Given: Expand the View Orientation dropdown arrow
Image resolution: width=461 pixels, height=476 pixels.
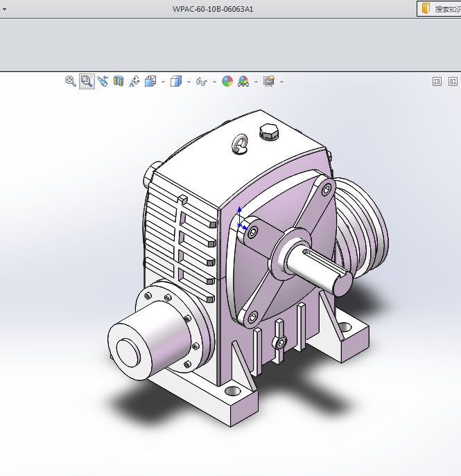Looking at the screenshot, I should (163, 82).
